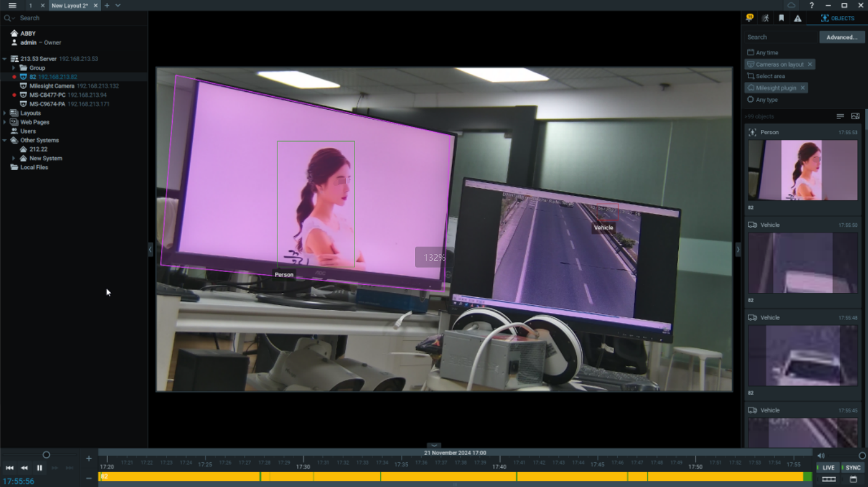
Task: Adjust the volume slider handle
Action: coord(862,456)
